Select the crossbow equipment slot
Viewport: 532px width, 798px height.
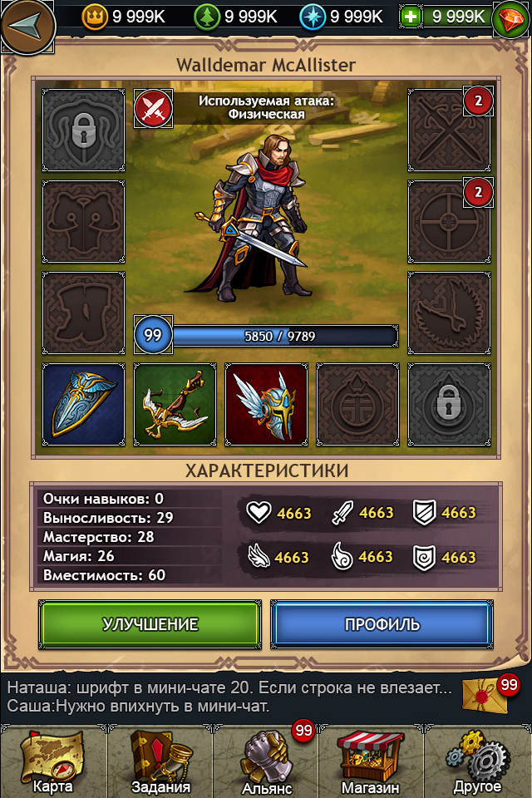coord(175,405)
